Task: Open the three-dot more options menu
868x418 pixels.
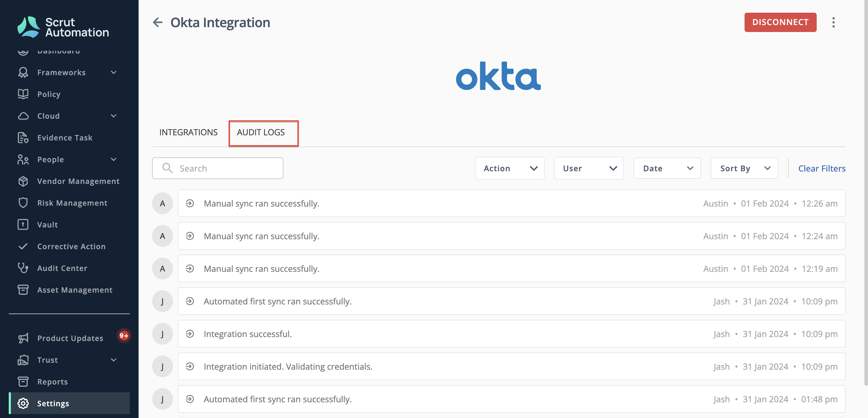Action: coord(833,23)
